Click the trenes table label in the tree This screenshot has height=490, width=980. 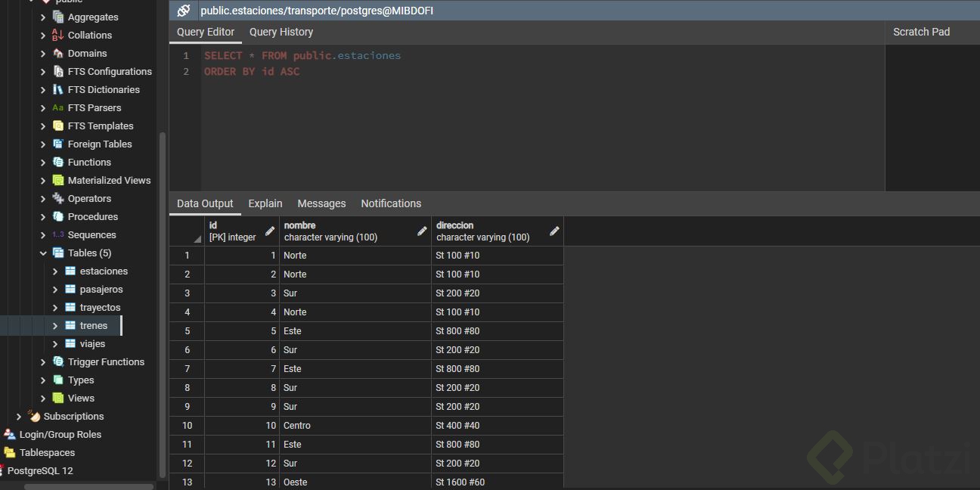click(x=94, y=325)
